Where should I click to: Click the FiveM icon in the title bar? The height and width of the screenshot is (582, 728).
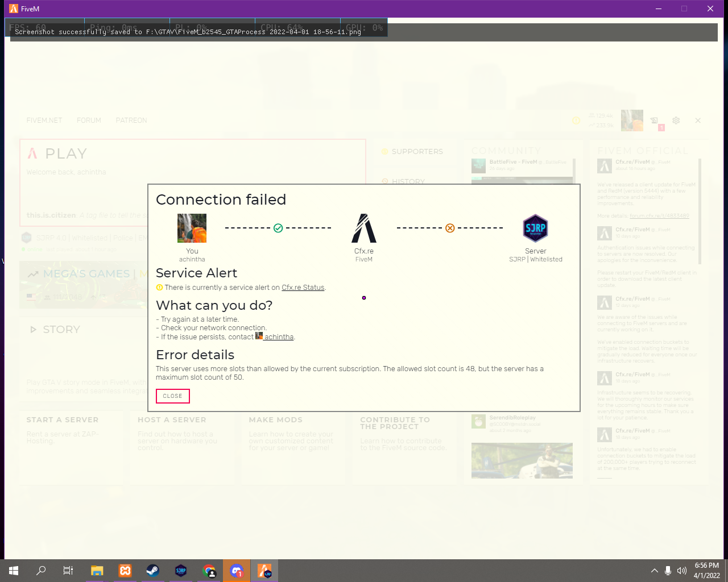14,9
